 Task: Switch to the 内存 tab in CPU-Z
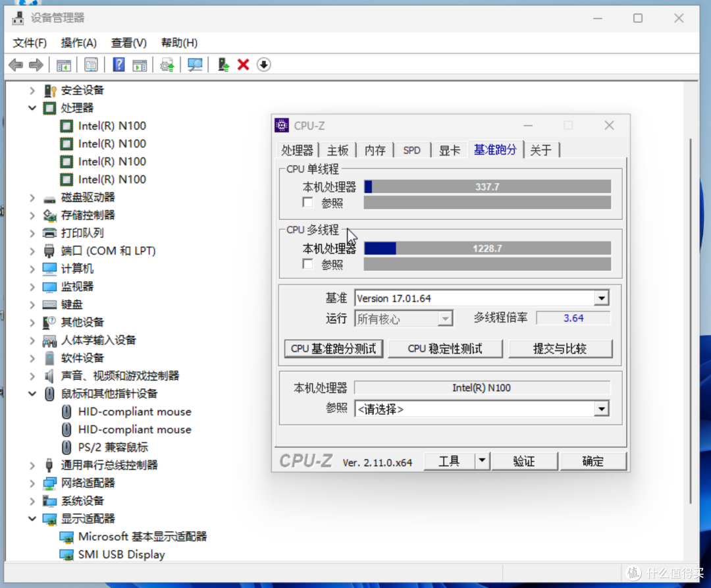pos(375,151)
